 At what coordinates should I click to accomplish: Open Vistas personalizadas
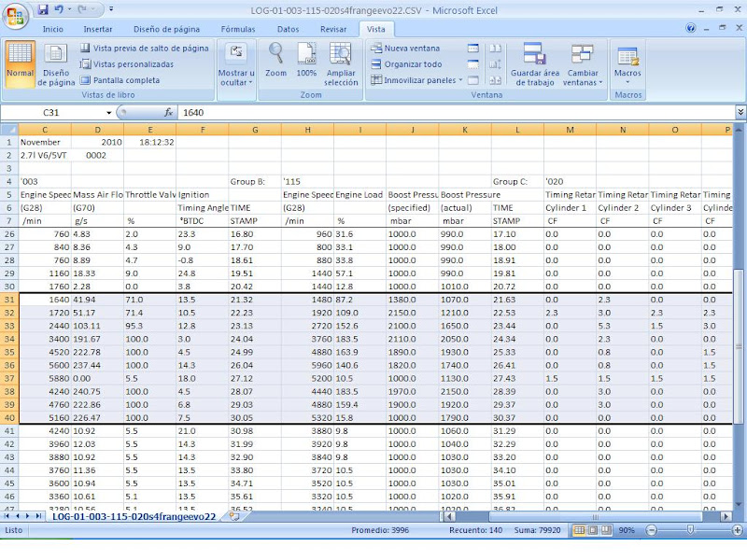click(x=127, y=63)
